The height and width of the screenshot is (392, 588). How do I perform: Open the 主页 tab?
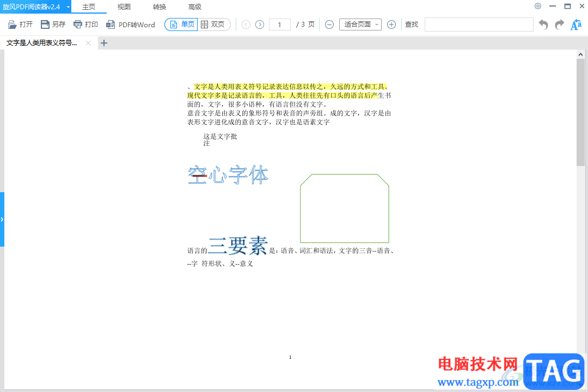pyautogui.click(x=89, y=7)
